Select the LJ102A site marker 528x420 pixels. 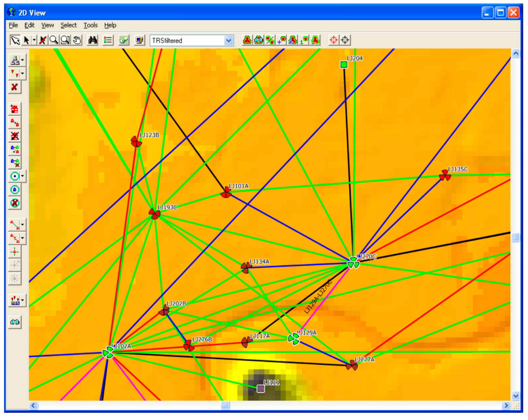(x=108, y=352)
